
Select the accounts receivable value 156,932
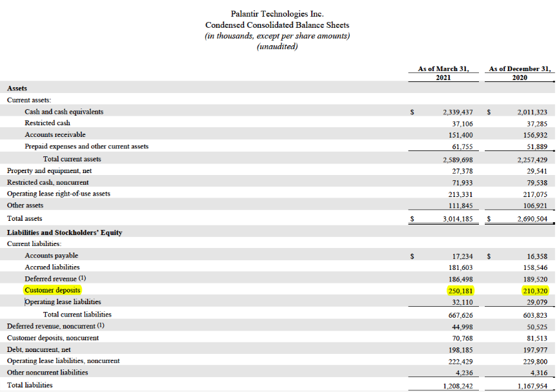[x=535, y=135]
